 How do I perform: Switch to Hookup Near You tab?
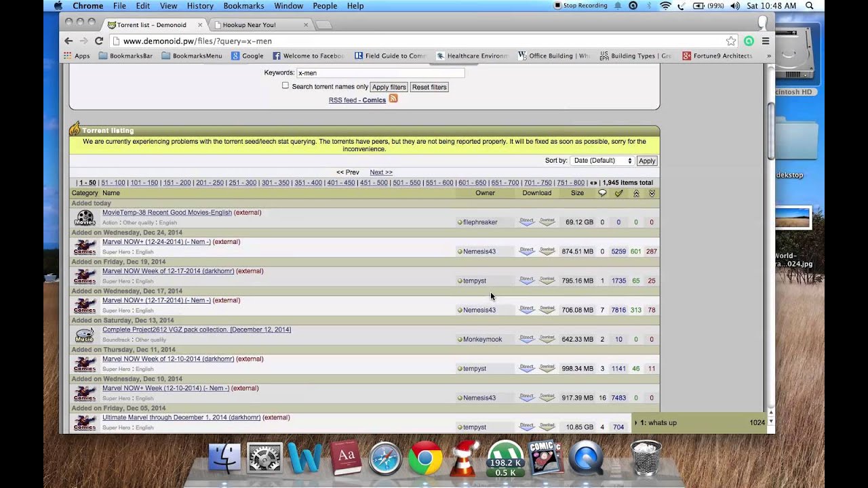click(x=260, y=25)
